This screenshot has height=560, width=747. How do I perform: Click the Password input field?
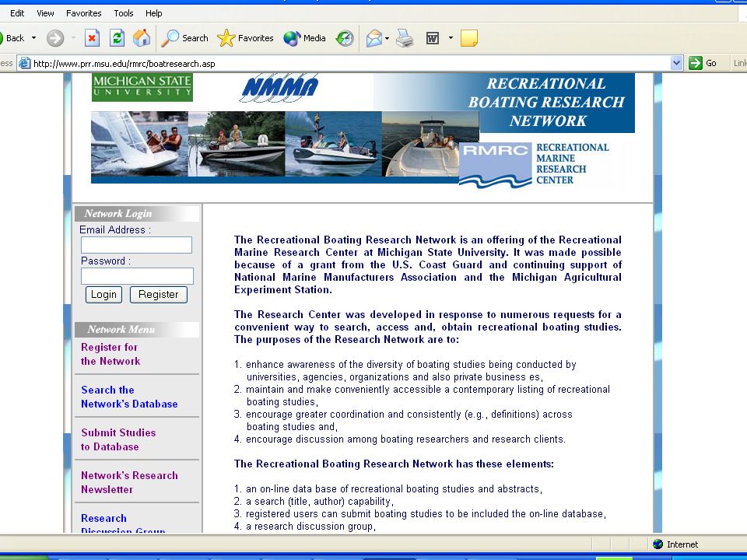point(137,276)
